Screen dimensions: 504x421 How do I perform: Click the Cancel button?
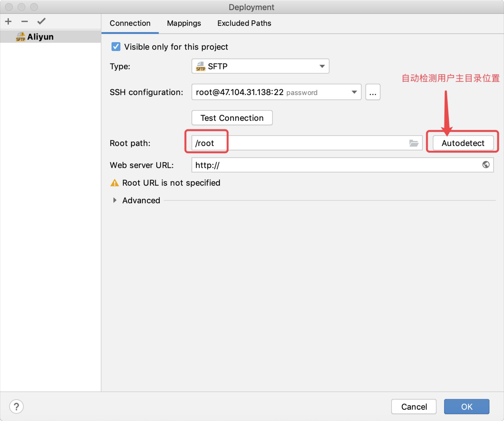click(x=414, y=407)
